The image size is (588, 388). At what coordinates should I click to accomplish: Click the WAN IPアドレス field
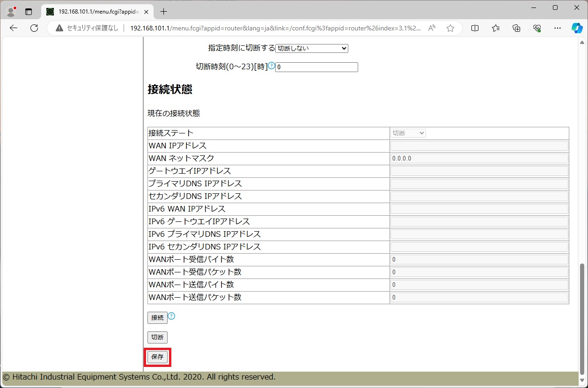tap(479, 146)
